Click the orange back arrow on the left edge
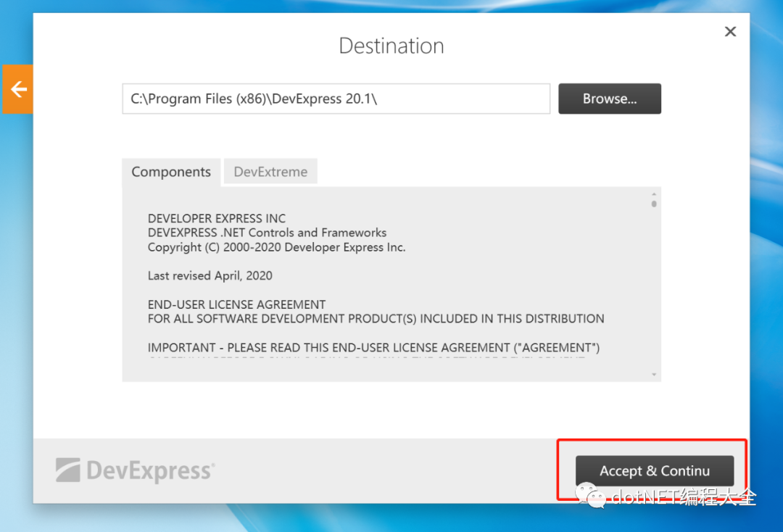The height and width of the screenshot is (532, 783). (17, 89)
